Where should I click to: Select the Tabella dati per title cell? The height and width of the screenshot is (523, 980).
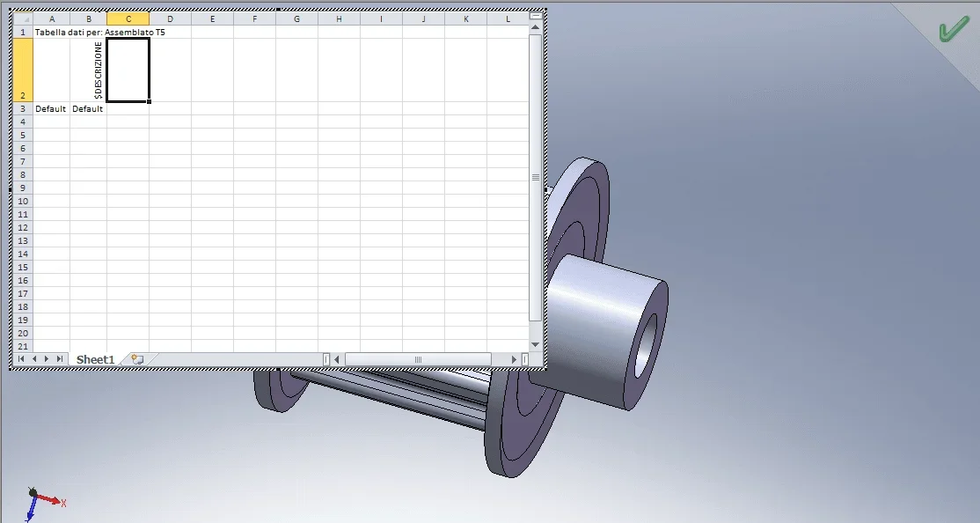click(x=51, y=32)
